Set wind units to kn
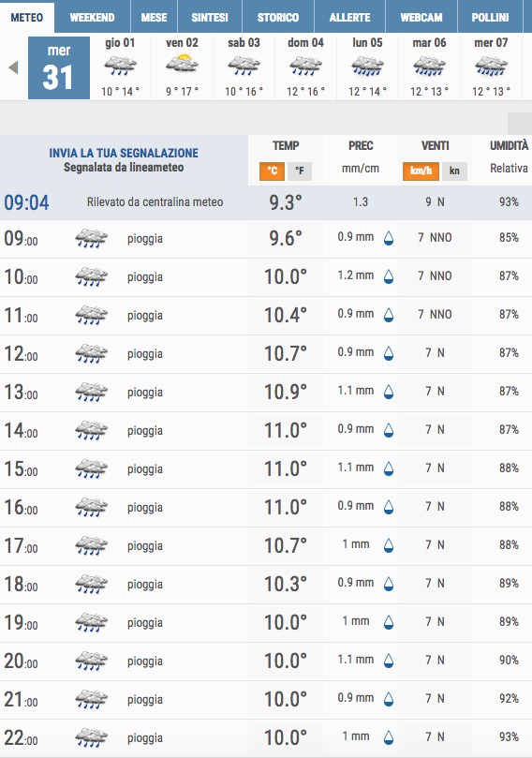Viewport: 532px width, 758px height. 454,171
